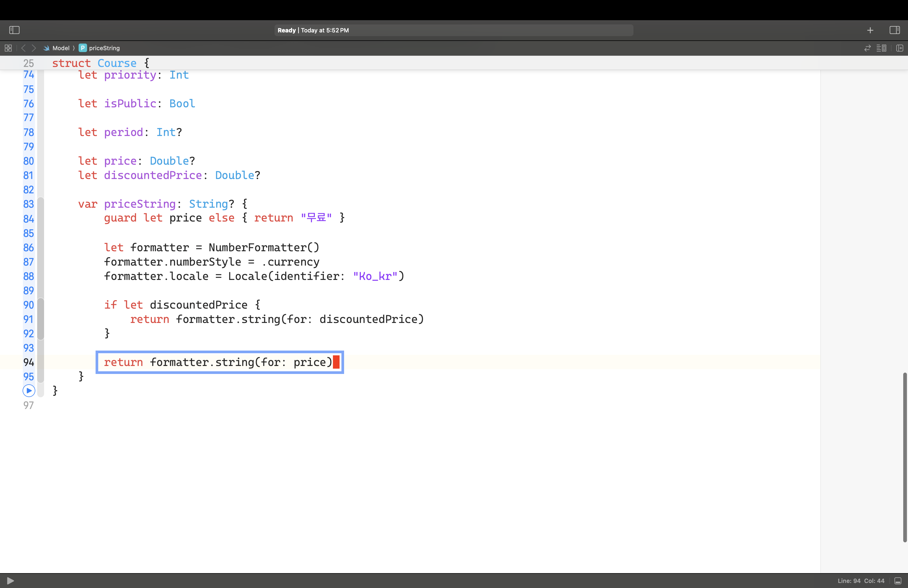Click the code fold ribbon beside line 91
Screen dimensions: 908x588
pyautogui.click(x=40, y=319)
